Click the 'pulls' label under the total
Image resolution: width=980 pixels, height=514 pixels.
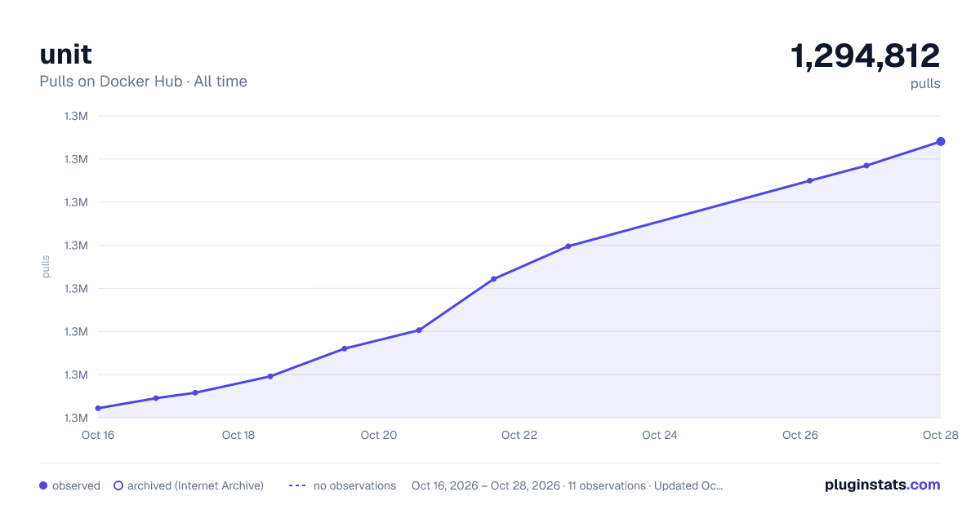pyautogui.click(x=925, y=84)
